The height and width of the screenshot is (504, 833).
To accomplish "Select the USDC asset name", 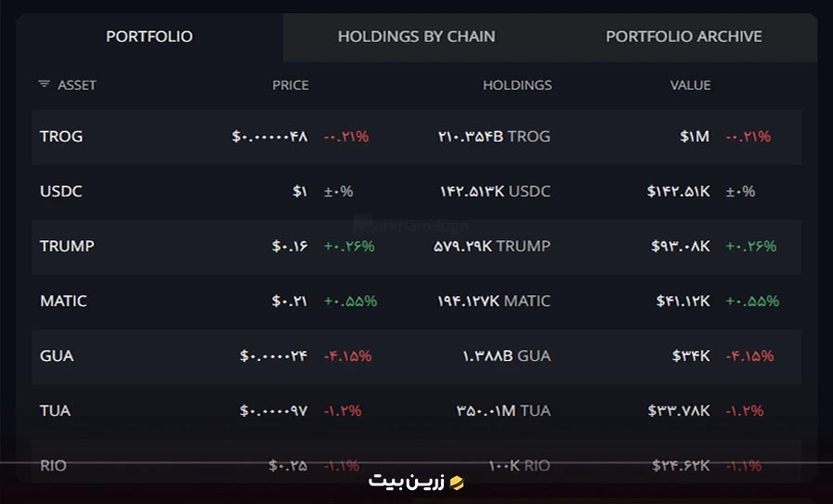I will pos(61,191).
